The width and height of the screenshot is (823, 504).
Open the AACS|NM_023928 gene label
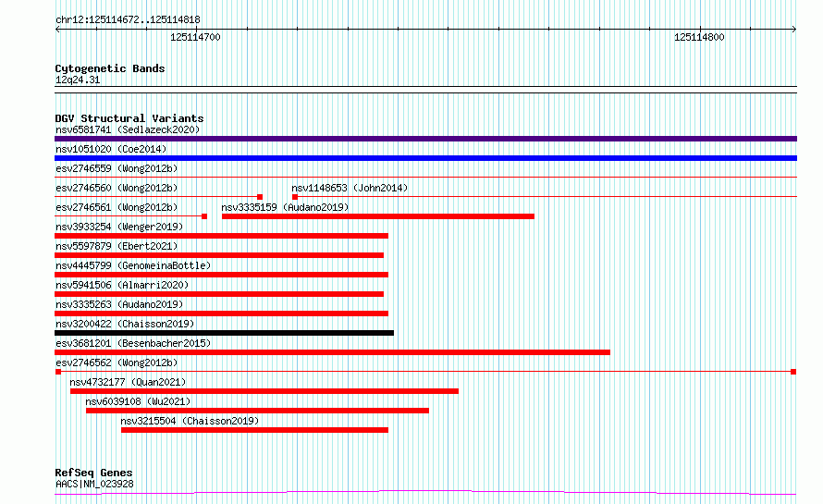point(94,484)
